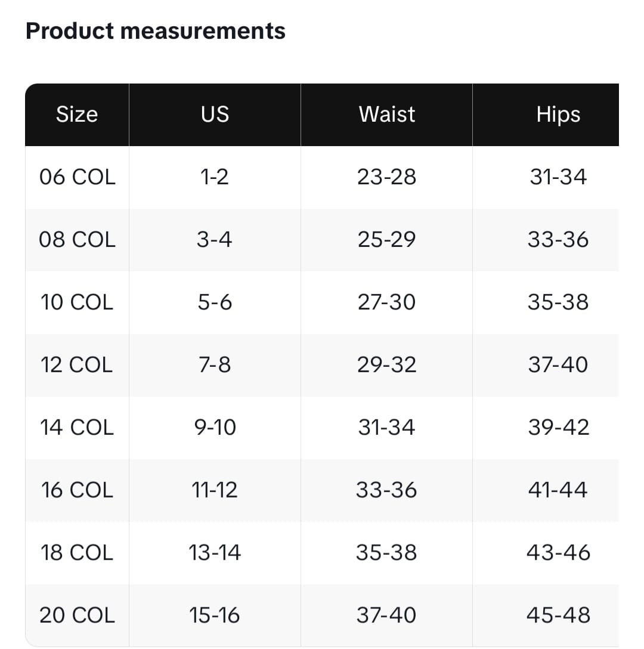The height and width of the screenshot is (649, 644).
Task: Click hips value 37-40
Action: [x=558, y=364]
